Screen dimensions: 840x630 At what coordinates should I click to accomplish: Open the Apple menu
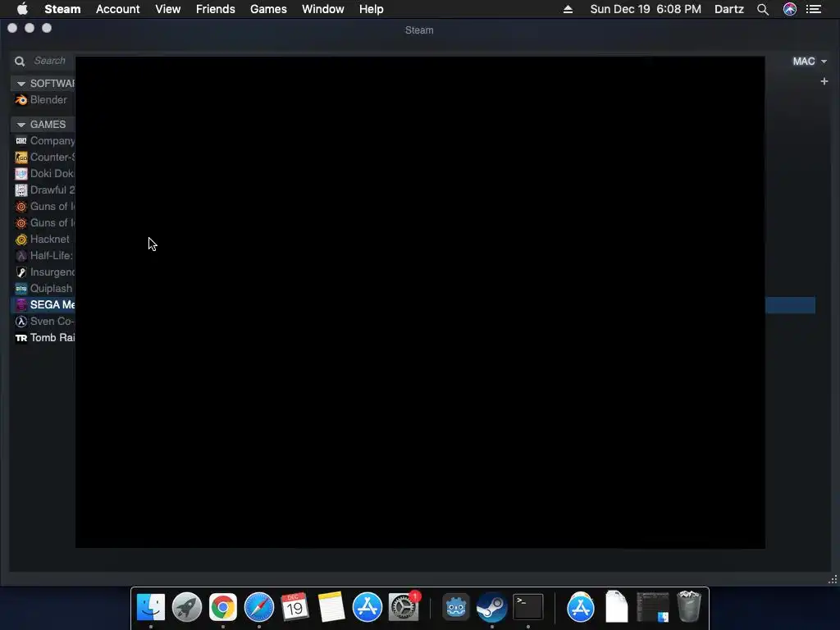(x=22, y=9)
